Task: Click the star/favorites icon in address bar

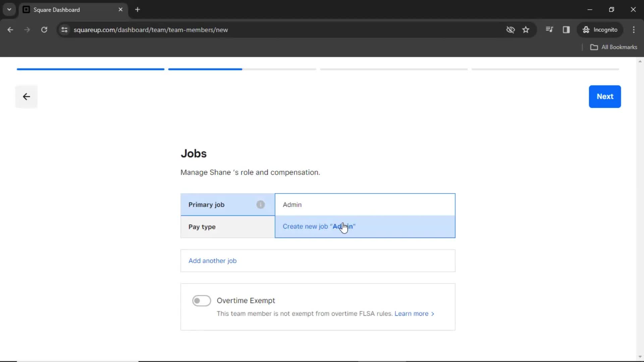Action: (526, 29)
